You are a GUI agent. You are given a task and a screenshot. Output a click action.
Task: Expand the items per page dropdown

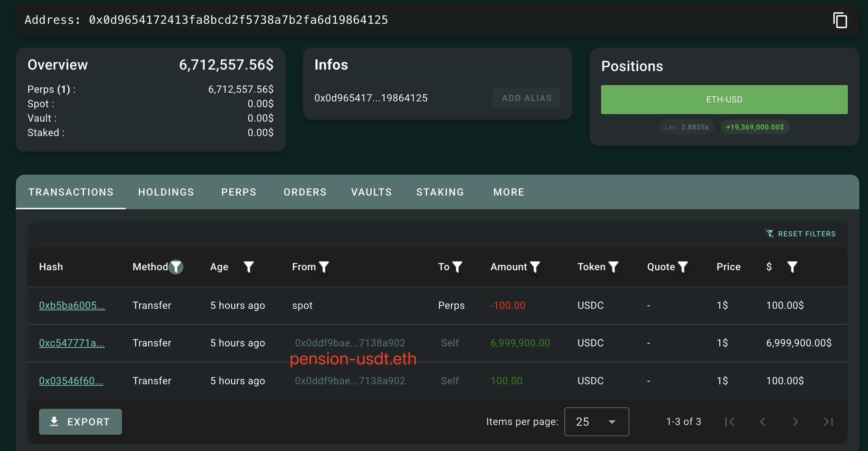596,422
